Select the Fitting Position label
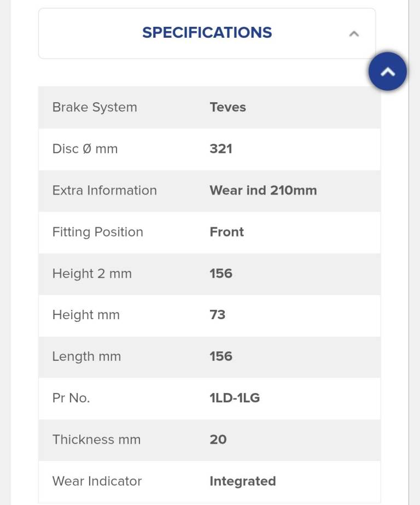Viewport: 420px width, 505px height. click(97, 232)
